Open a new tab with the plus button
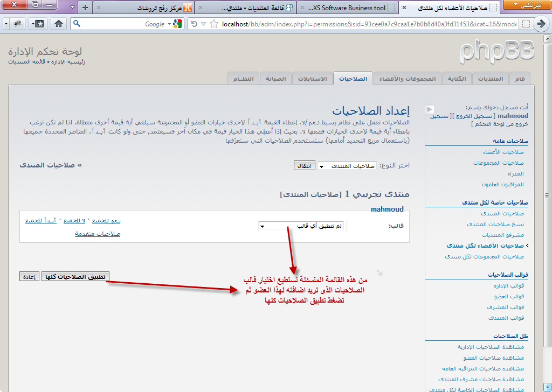This screenshot has height=392, width=552. click(x=85, y=7)
